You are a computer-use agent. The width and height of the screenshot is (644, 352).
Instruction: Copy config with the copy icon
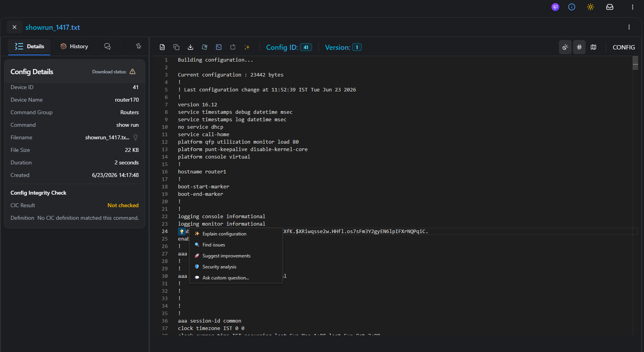coord(176,47)
